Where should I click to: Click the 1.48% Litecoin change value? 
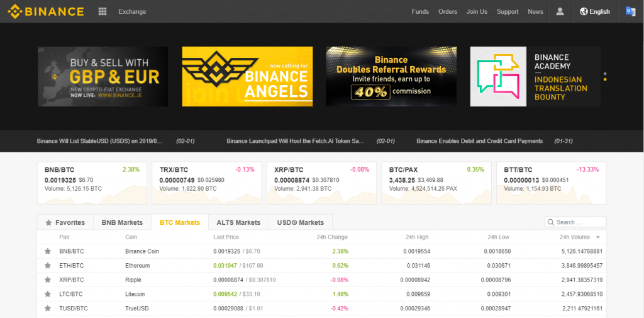(x=340, y=294)
